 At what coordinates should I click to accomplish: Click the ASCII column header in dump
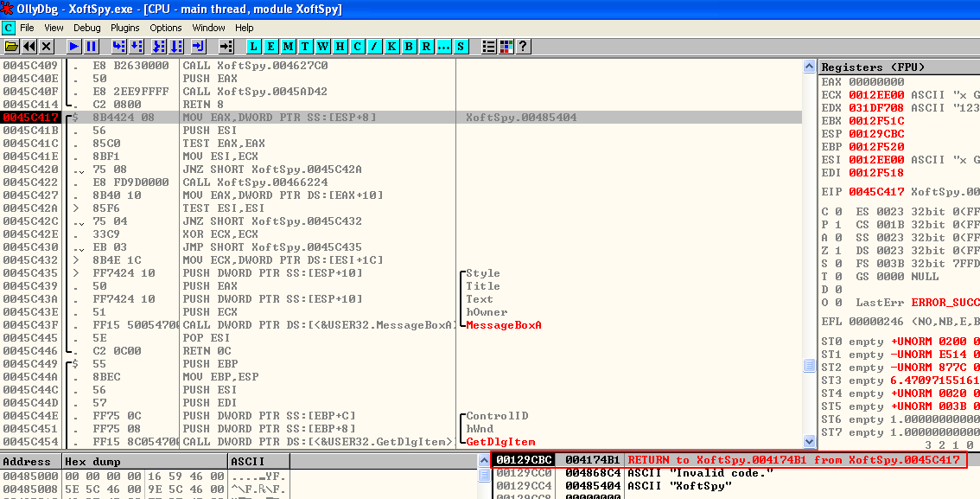258,462
